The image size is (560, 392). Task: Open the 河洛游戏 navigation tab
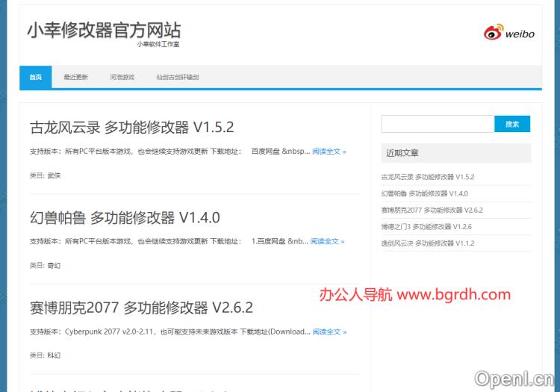tap(122, 77)
